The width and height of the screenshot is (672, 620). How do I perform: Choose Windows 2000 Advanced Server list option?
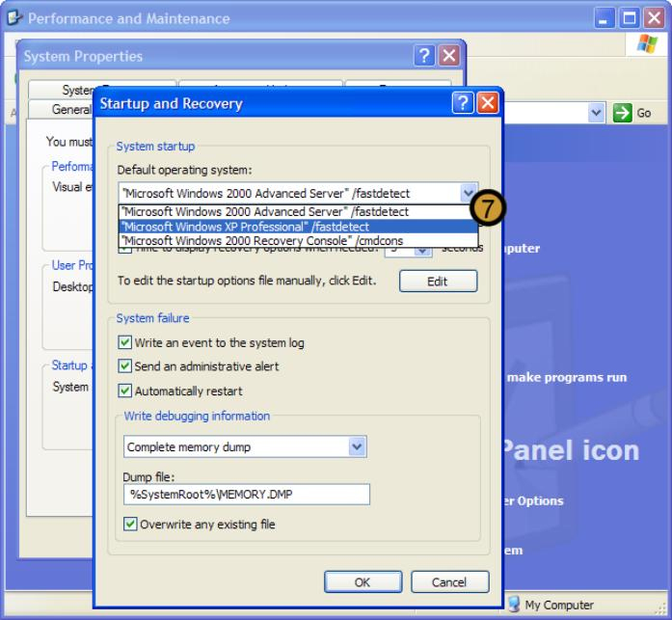coord(298,212)
